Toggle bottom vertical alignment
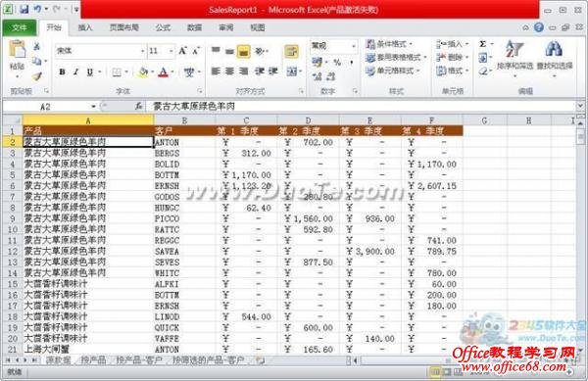The width and height of the screenshot is (588, 381). click(x=243, y=51)
